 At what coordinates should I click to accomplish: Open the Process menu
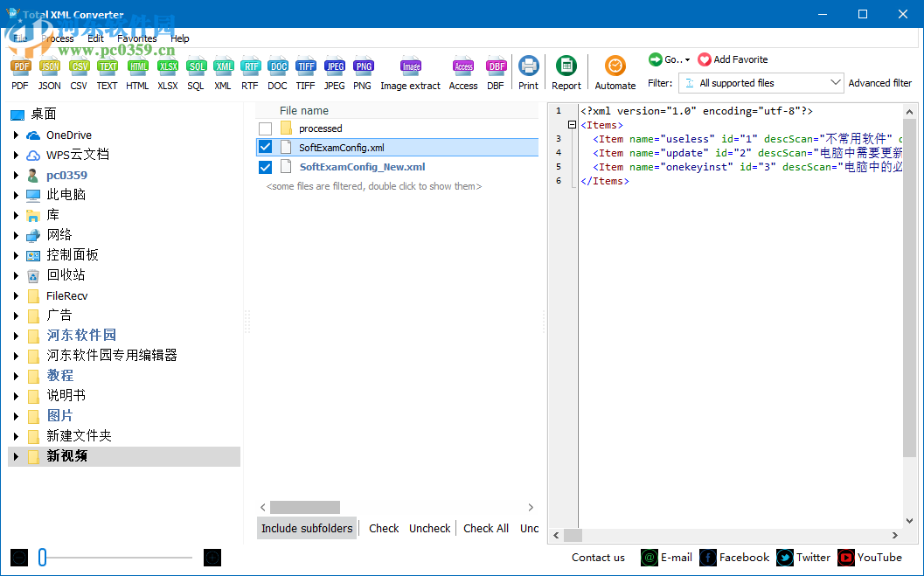(x=57, y=38)
